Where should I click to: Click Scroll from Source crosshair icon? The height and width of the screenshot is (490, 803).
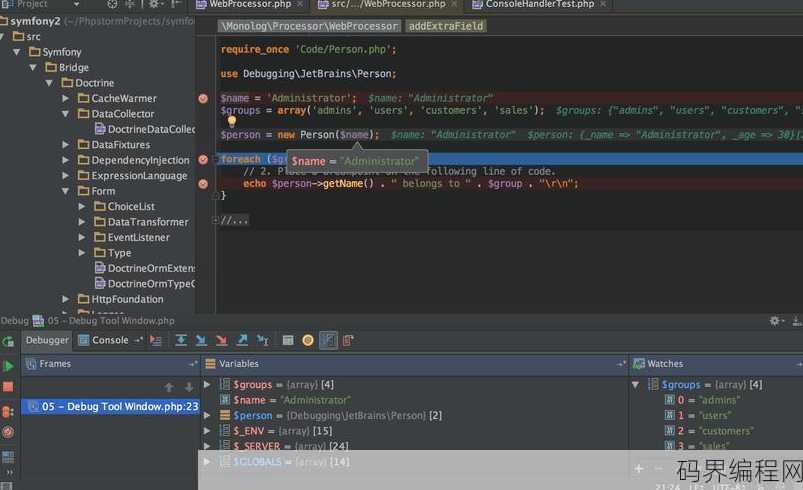click(113, 4)
